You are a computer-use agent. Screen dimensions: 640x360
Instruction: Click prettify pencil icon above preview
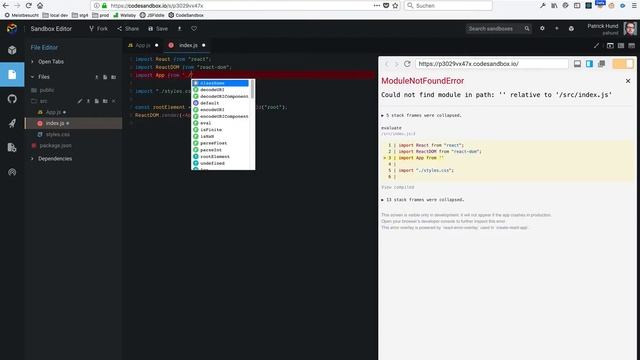coord(596,45)
